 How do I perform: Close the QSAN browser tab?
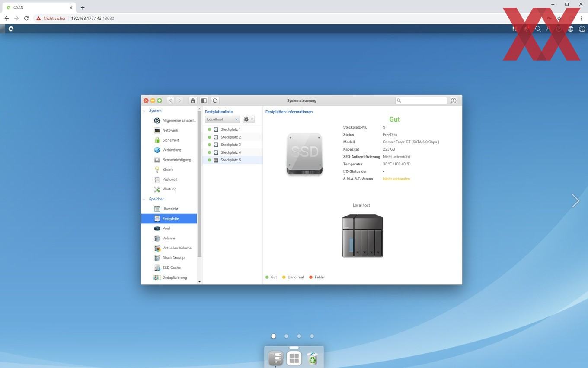click(x=71, y=7)
